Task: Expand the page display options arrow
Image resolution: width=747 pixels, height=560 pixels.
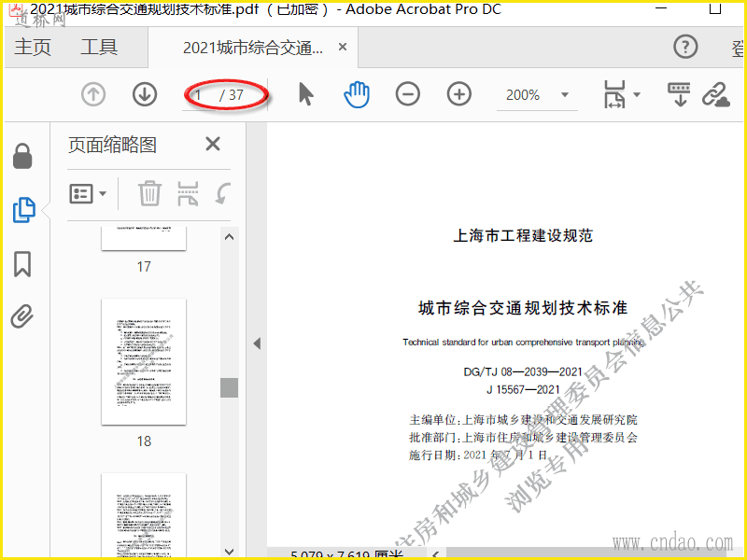Action: [x=637, y=94]
